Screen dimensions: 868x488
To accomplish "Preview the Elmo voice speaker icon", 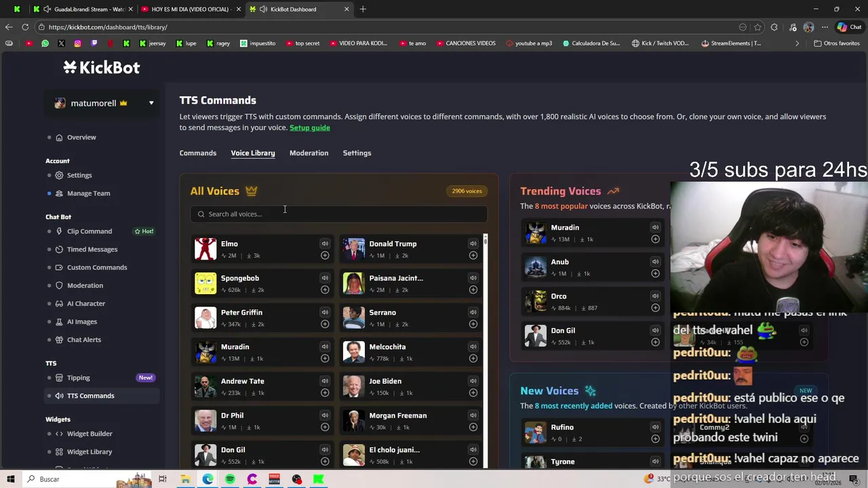I will coord(325,244).
